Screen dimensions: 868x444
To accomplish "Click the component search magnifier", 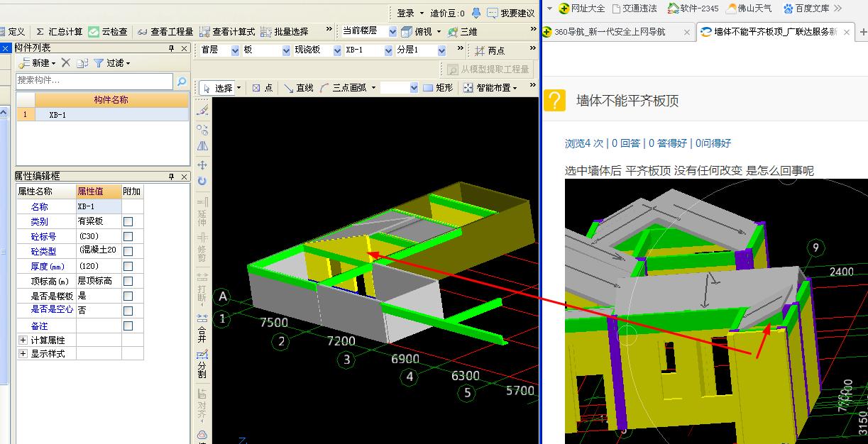I will point(181,81).
